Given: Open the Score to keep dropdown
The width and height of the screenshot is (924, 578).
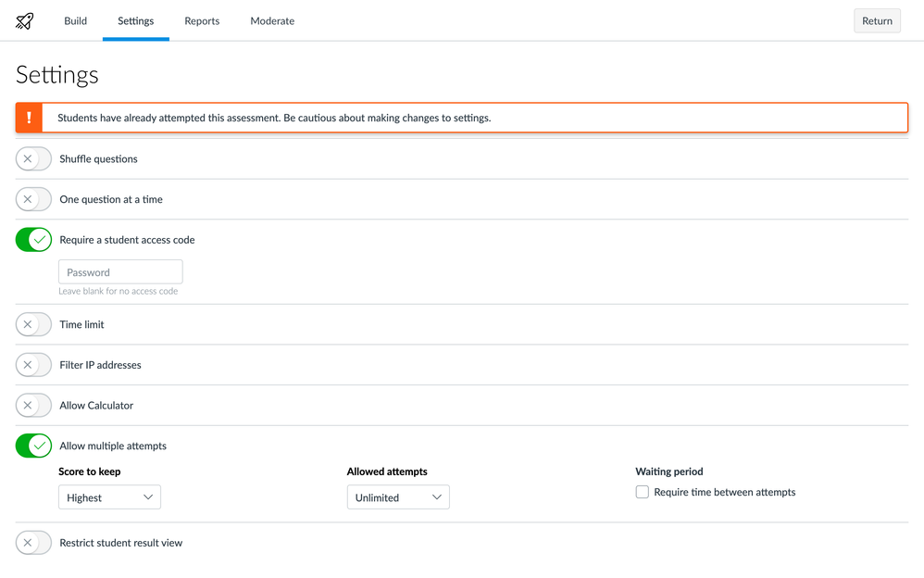Looking at the screenshot, I should (109, 497).
